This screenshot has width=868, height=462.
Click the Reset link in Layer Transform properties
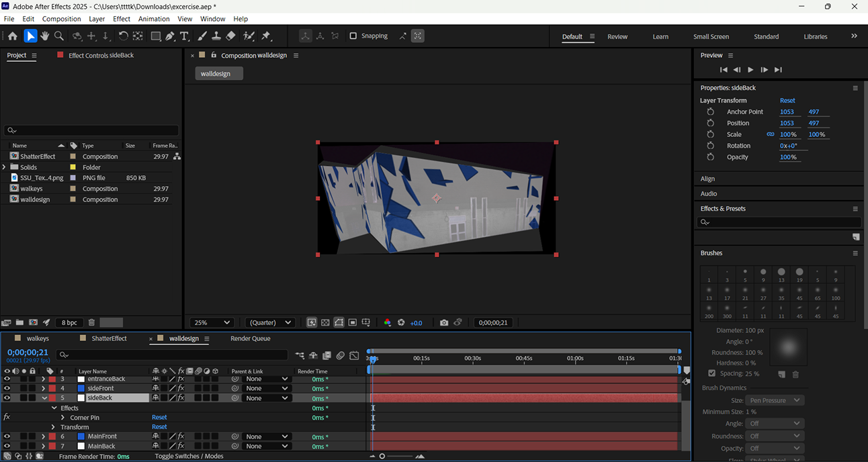[787, 100]
